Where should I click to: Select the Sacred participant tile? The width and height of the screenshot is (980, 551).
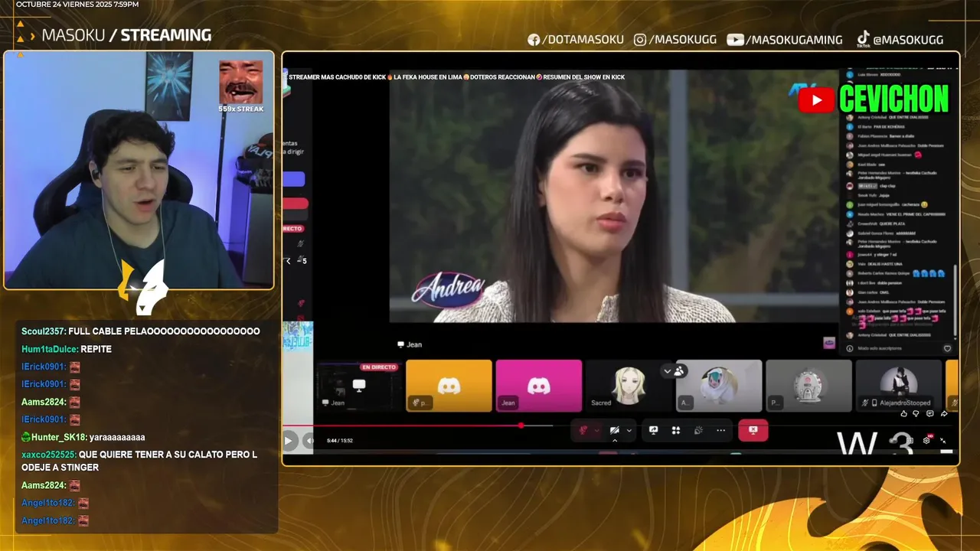629,386
